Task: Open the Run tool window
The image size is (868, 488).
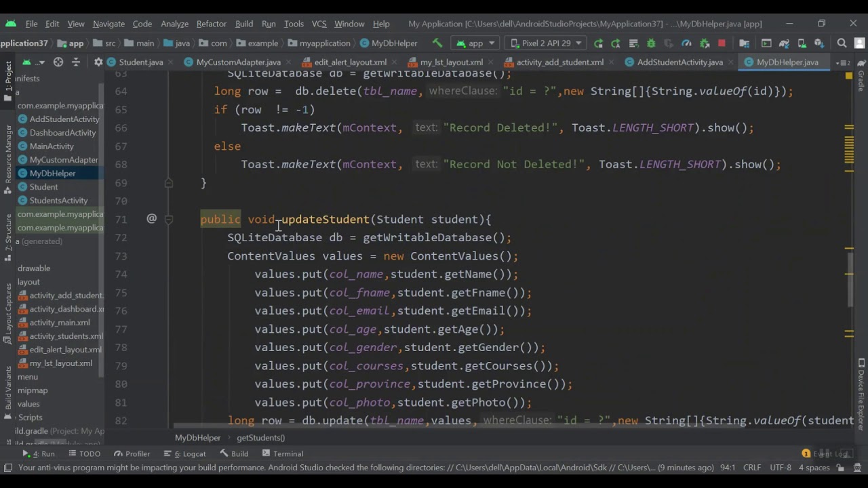Action: [x=39, y=453]
